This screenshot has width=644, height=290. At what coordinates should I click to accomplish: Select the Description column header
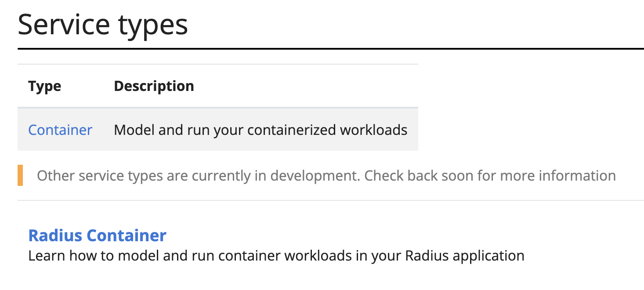click(x=154, y=86)
